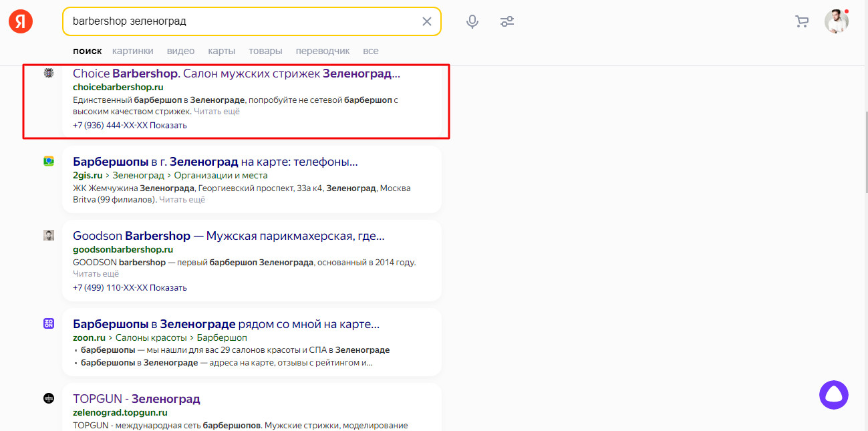Open the Салоны красоты breadcrumb
The height and width of the screenshot is (431, 868).
(x=151, y=338)
